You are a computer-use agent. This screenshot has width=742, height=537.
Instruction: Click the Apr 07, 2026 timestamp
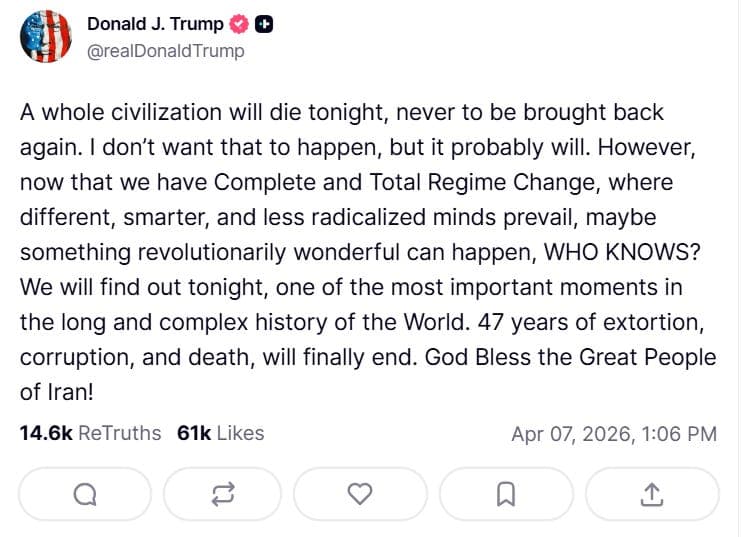(613, 434)
